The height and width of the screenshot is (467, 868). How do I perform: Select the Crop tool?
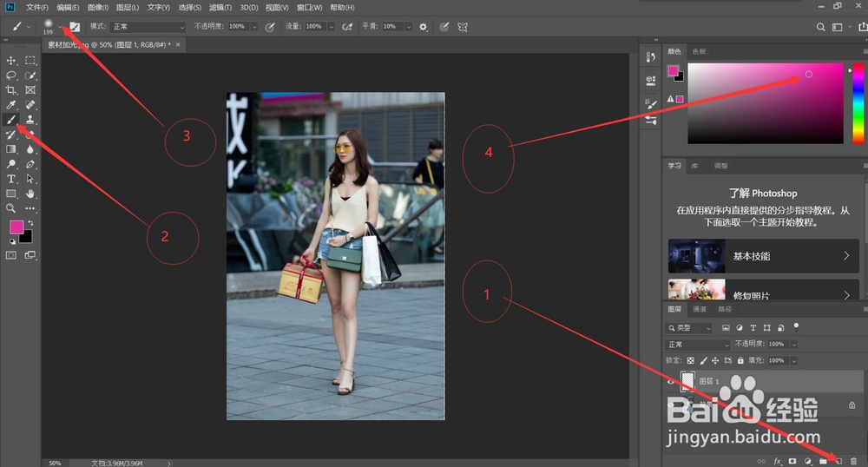11,89
